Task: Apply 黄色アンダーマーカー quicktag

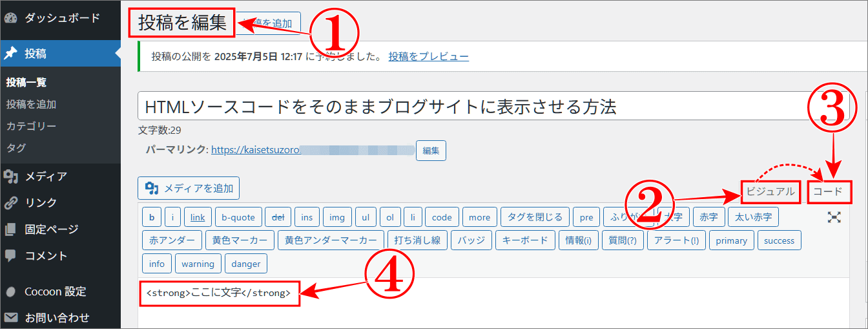Action: 331,240
